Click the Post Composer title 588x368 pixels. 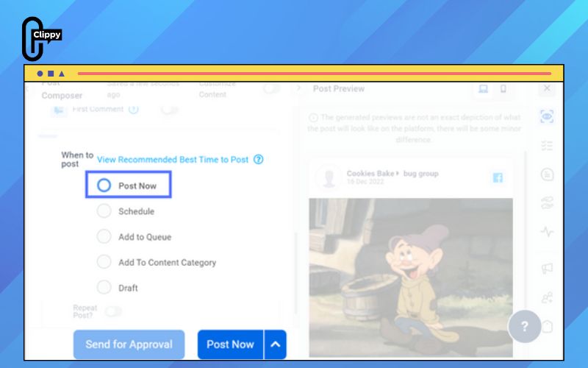point(62,89)
